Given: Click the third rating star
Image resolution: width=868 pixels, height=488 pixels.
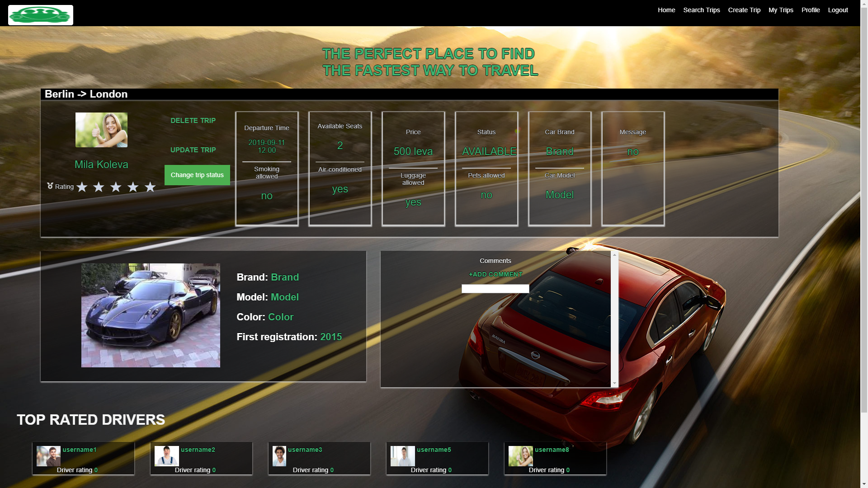Looking at the screenshot, I should click(116, 187).
